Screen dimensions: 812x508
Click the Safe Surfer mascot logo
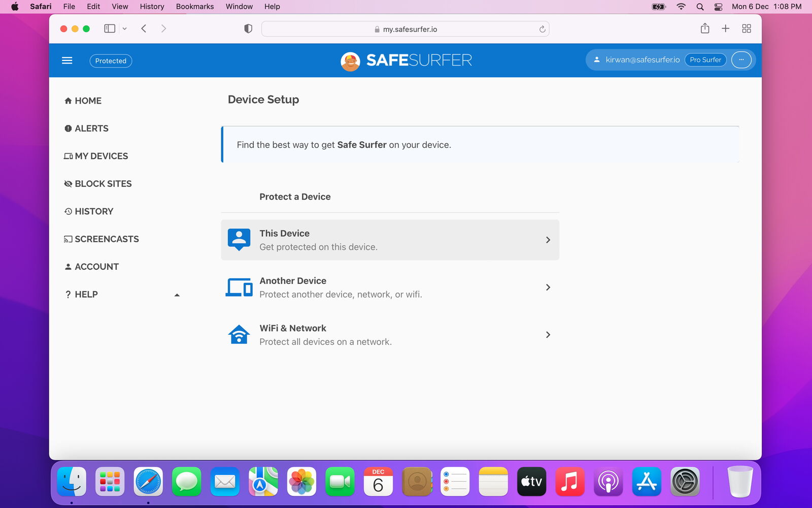[x=350, y=61]
